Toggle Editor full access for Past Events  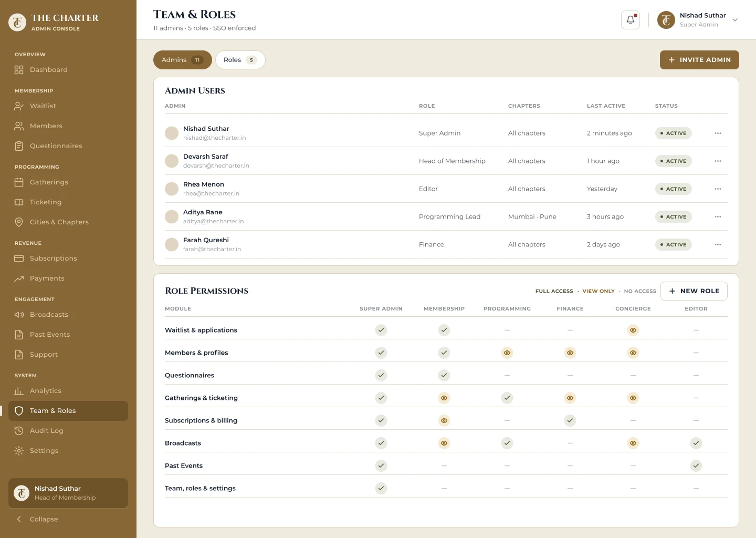(x=696, y=466)
